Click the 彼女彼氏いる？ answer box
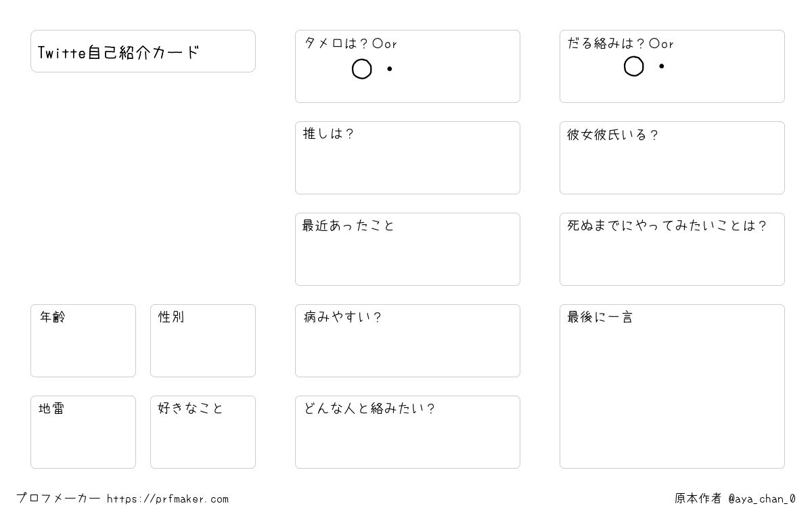This screenshot has height=508, width=812. pos(672,158)
